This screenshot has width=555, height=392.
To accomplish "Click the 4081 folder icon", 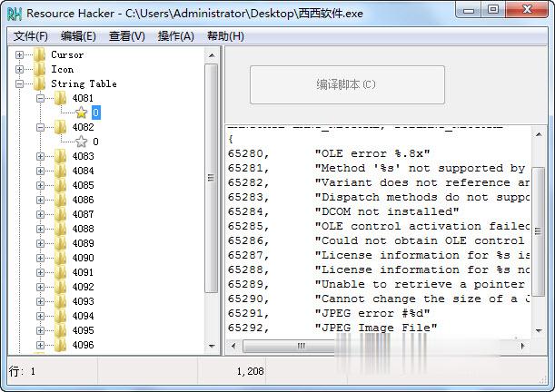I will pyautogui.click(x=61, y=98).
